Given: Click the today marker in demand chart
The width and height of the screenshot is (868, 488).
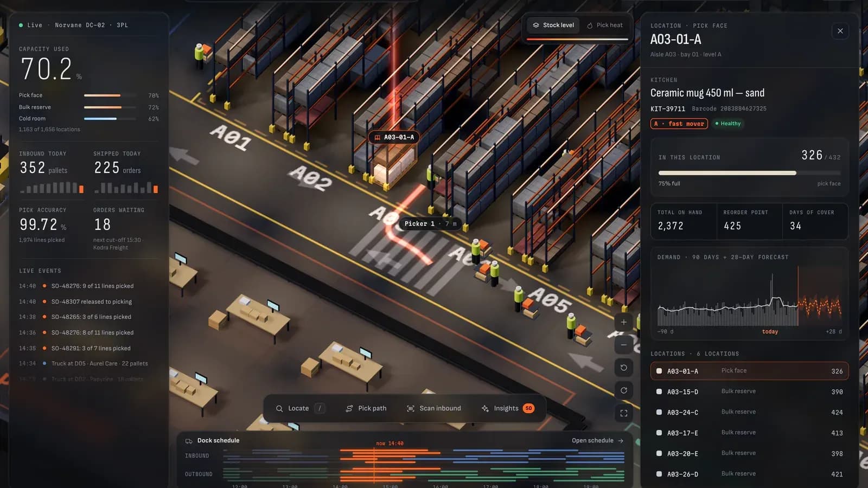Looking at the screenshot, I should (770, 331).
